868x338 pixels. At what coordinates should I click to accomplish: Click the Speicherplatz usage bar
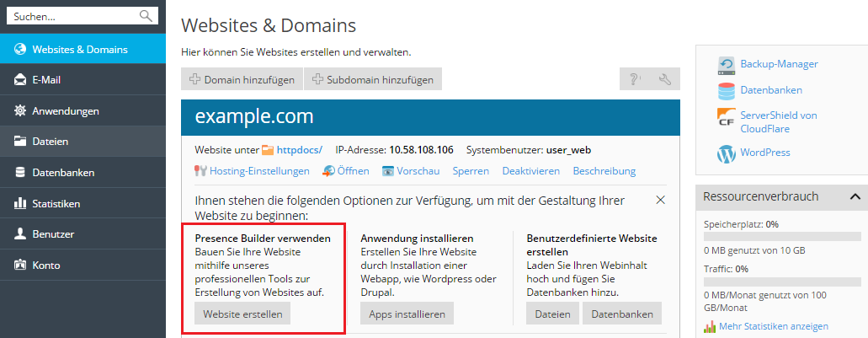pos(776,237)
